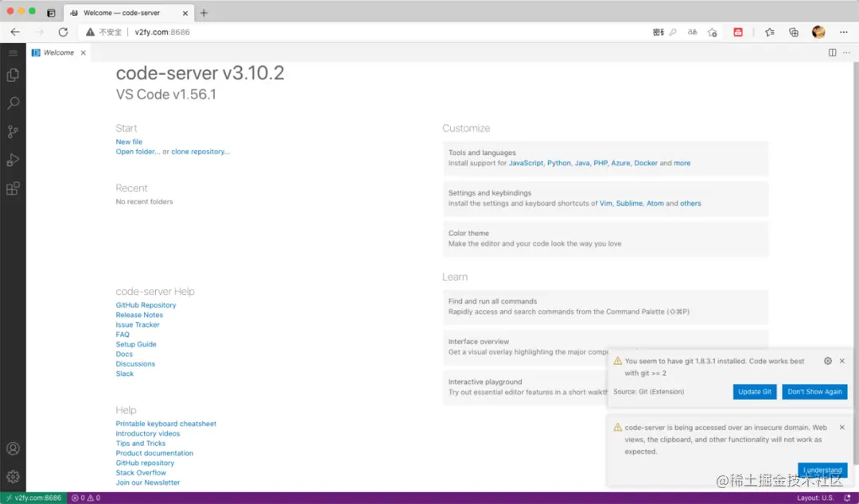Close the Welcome editor tab

click(x=84, y=52)
